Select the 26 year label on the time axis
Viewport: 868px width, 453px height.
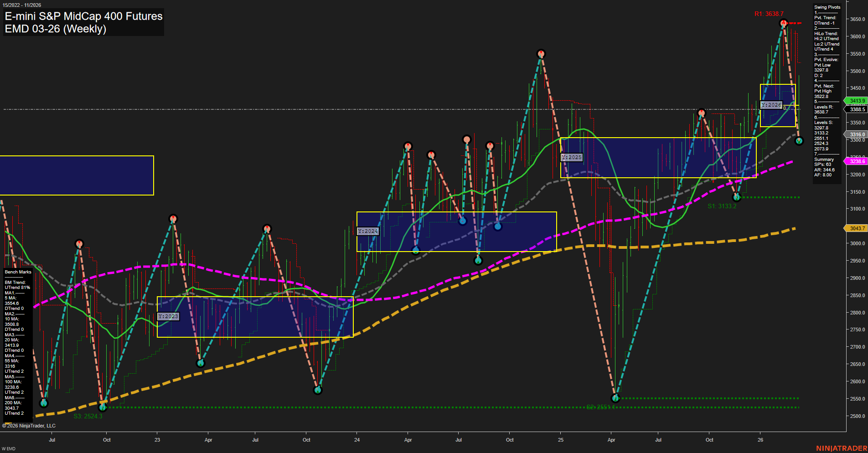[760, 440]
